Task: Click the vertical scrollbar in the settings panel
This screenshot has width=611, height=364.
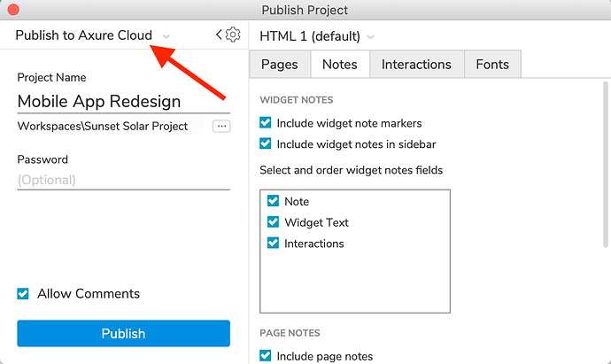Action: click(x=606, y=164)
